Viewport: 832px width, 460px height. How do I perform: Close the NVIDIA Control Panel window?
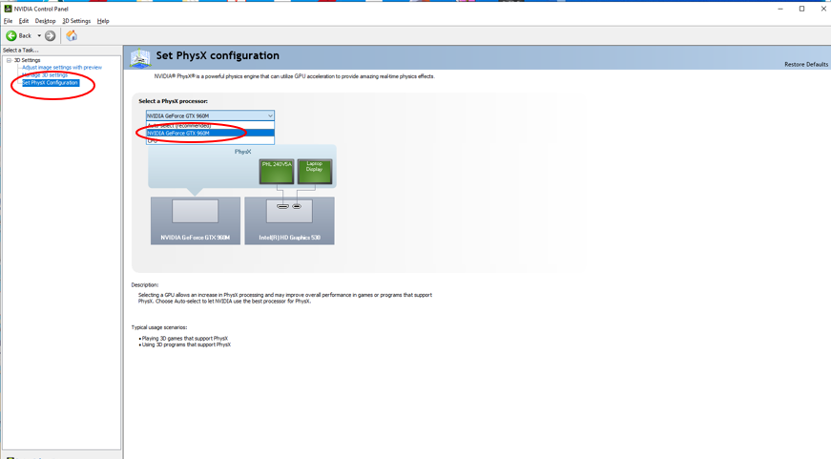[823, 8]
